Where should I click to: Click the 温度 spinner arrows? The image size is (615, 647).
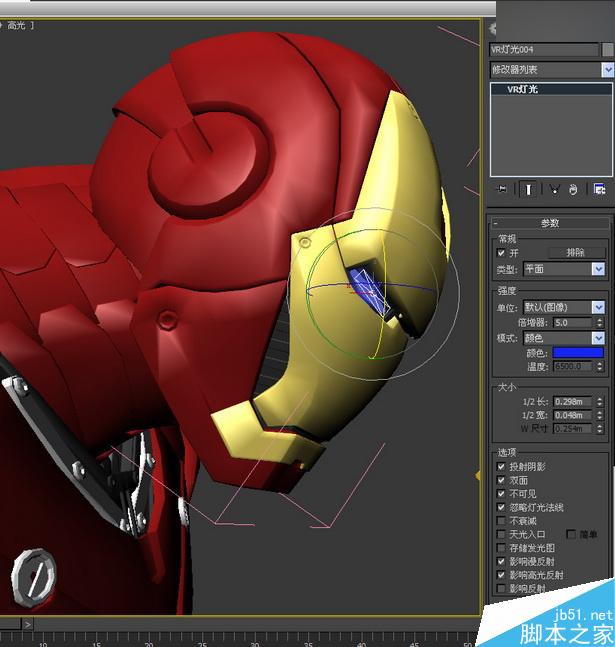(x=600, y=366)
